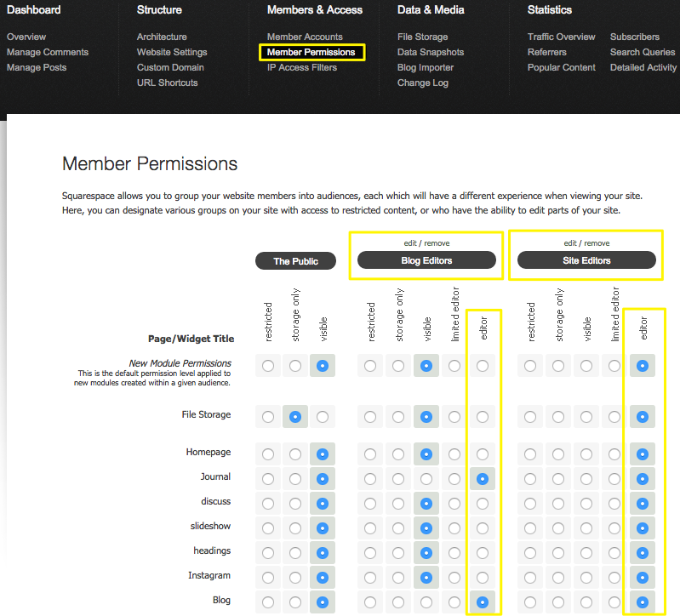Set discuss to restricted for Site Editors
Screen dimensions: 680x616
(530, 503)
